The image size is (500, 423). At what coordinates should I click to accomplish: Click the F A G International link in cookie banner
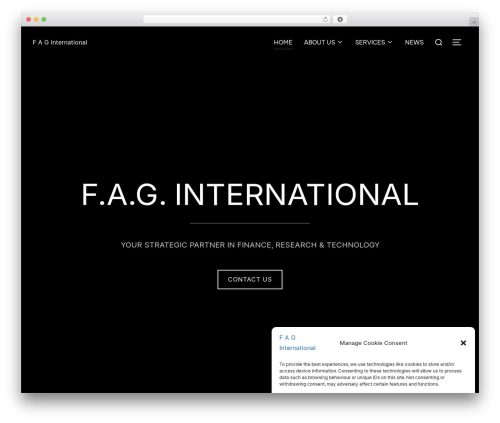tap(297, 343)
